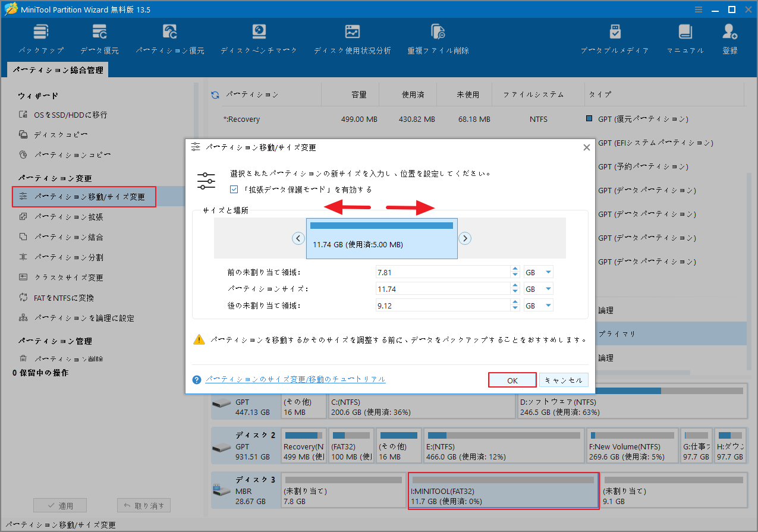Open the ブータブルメディア builder

pos(615,37)
